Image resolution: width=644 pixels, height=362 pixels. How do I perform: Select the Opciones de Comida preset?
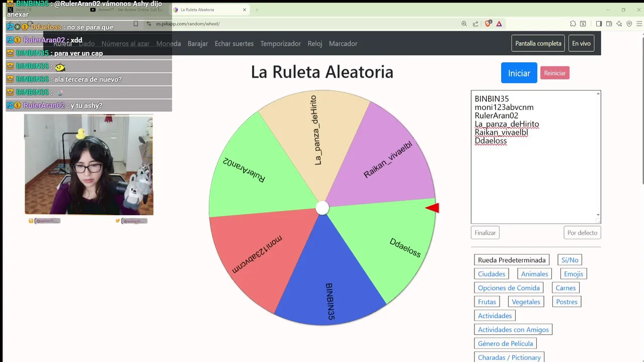click(x=509, y=288)
